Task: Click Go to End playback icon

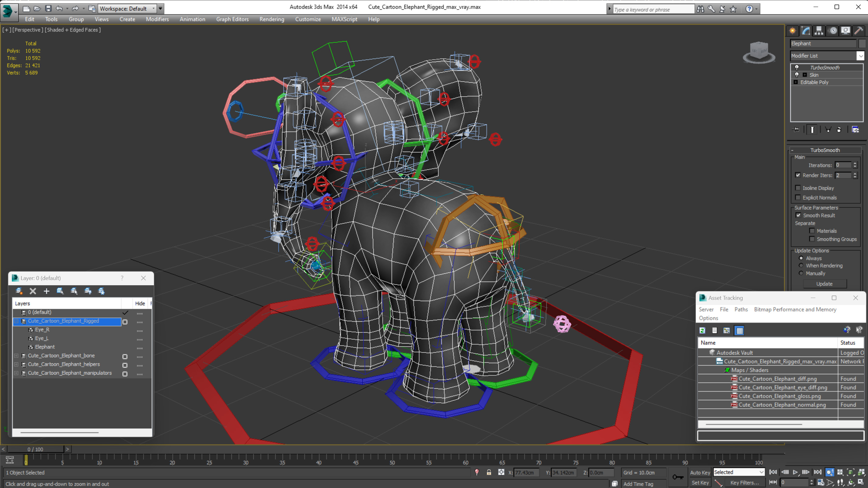Action: [817, 472]
